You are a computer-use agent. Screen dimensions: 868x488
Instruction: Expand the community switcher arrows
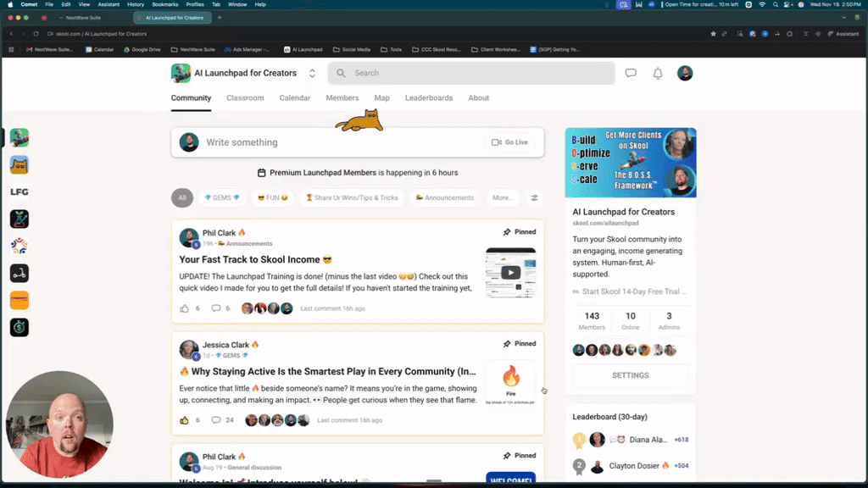(x=312, y=73)
